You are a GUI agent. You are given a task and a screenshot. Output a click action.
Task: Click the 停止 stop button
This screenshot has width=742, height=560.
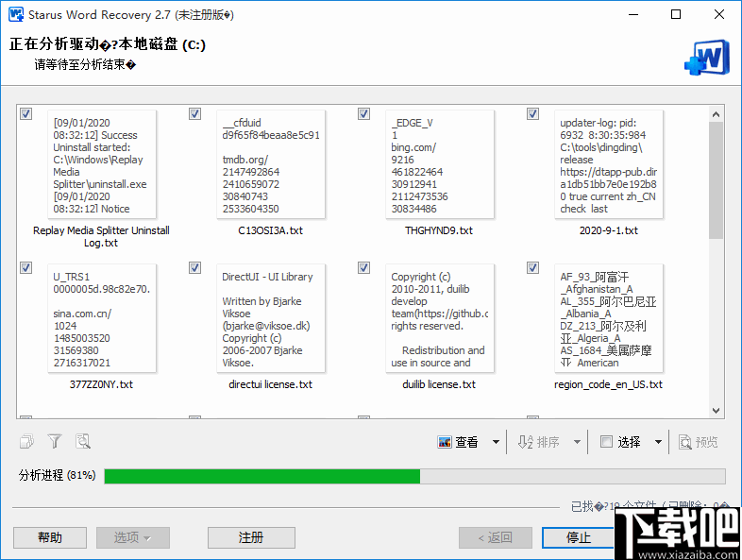point(579,537)
